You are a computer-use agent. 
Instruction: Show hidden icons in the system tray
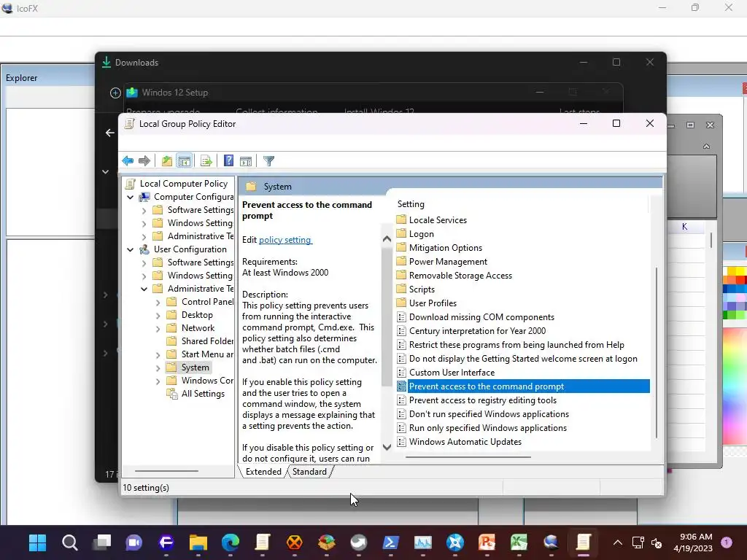617,542
